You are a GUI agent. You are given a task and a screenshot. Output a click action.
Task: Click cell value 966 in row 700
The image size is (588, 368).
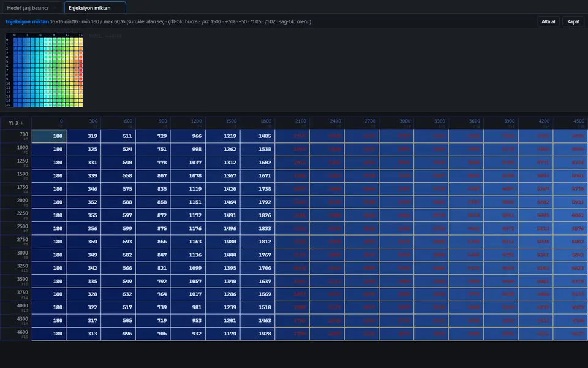point(188,136)
